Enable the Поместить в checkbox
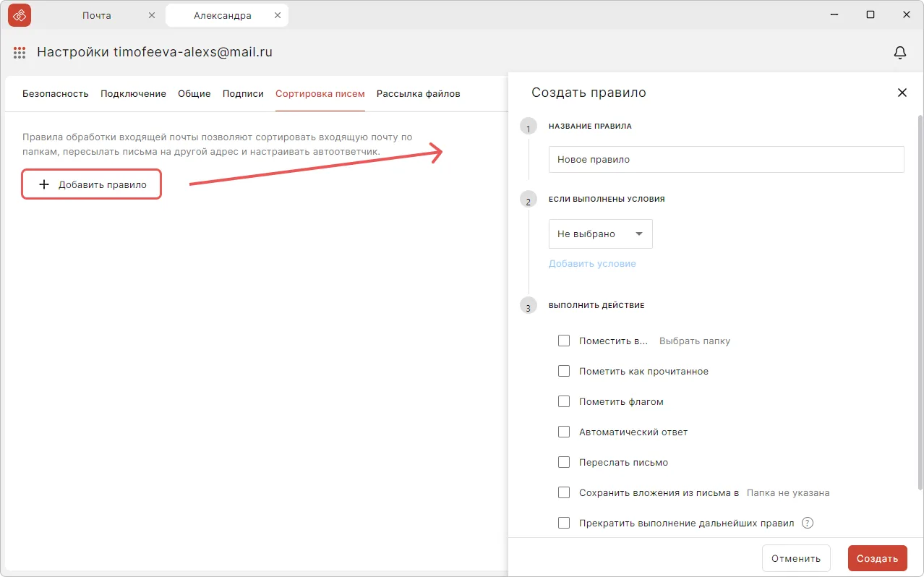This screenshot has width=924, height=577. [x=564, y=341]
